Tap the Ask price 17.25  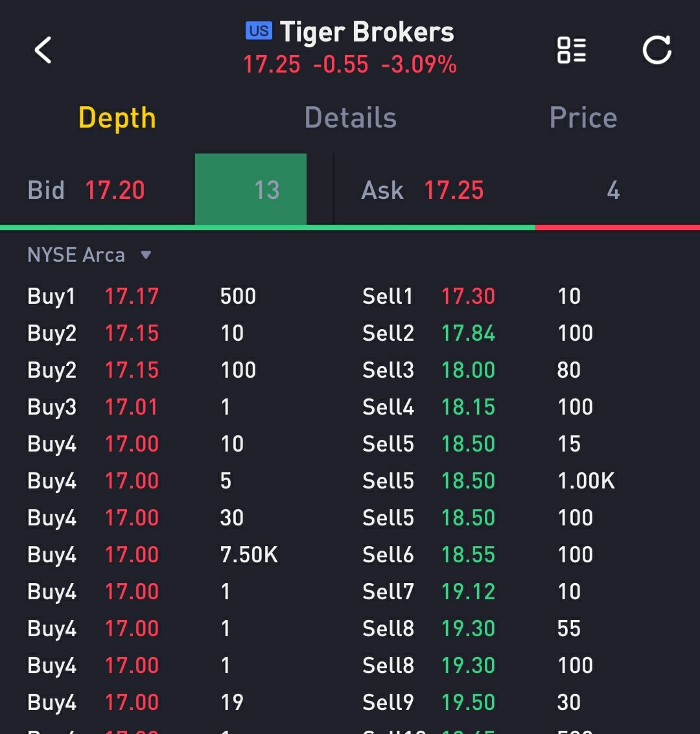pos(454,190)
